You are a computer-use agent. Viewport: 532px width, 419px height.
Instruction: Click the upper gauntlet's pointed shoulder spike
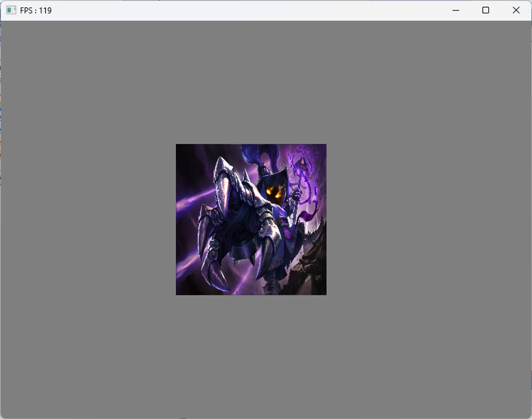(x=221, y=161)
